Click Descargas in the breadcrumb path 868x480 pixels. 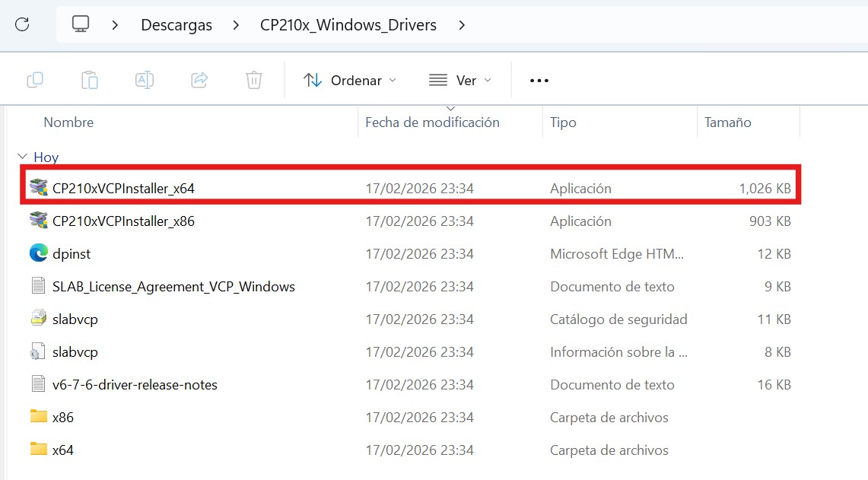176,24
